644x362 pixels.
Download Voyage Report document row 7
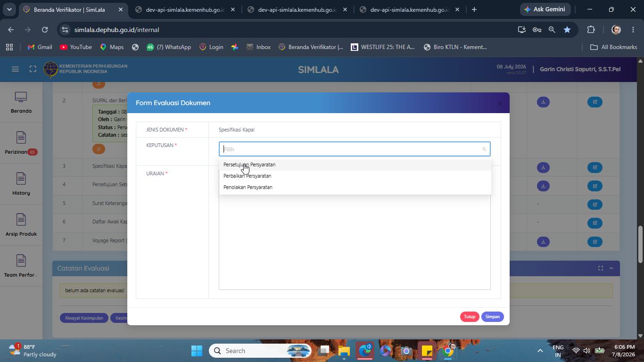(x=543, y=242)
